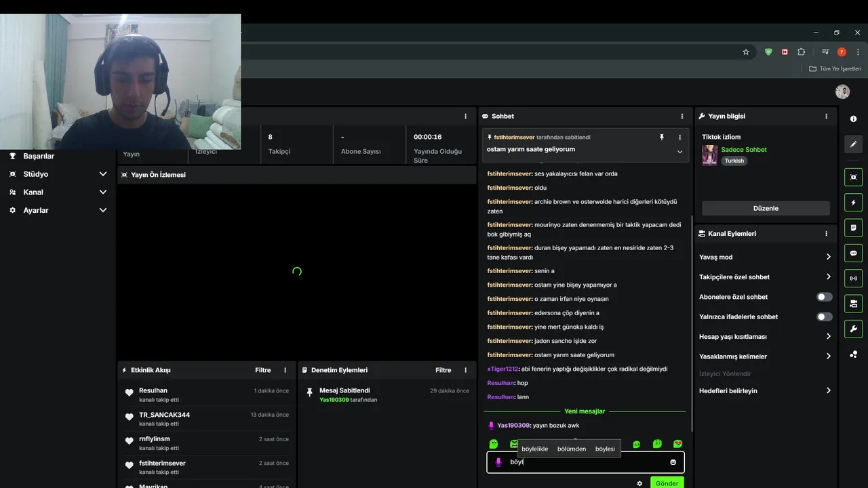Toggle the wrench stream info icon in sidebar
The image size is (868, 488).
[x=853, y=329]
